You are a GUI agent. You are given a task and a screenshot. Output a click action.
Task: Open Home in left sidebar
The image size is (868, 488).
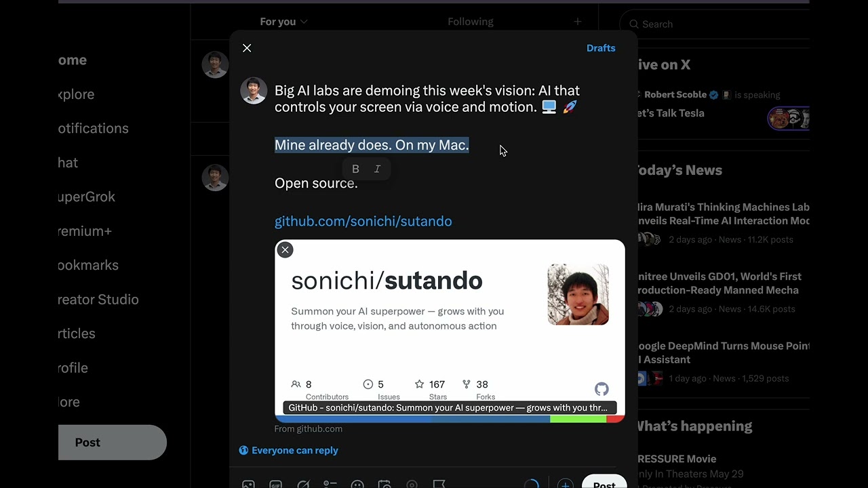(73, 60)
